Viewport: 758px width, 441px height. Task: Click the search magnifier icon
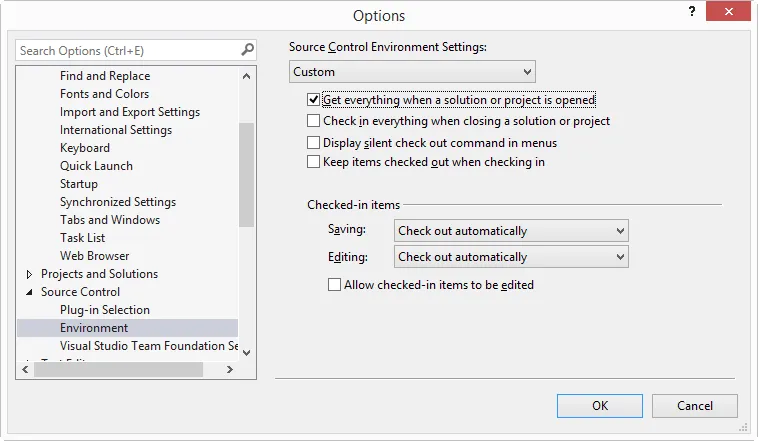(x=247, y=50)
